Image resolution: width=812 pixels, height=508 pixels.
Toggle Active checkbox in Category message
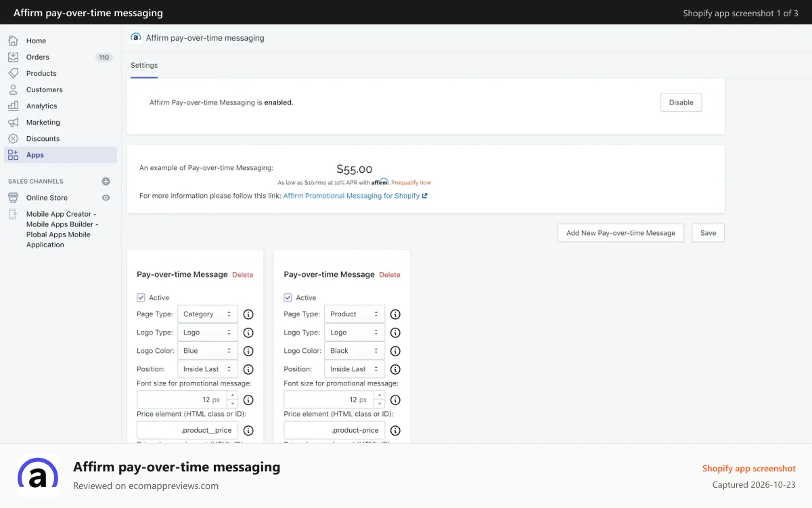point(141,297)
